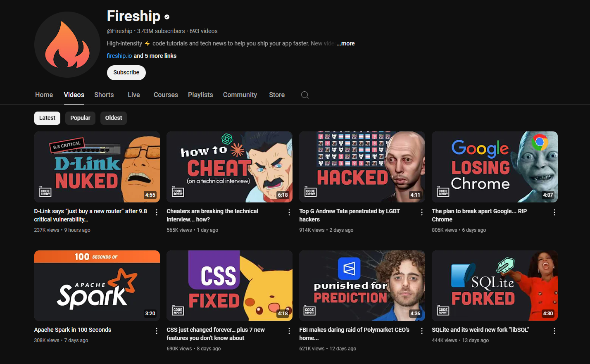Viewport: 590px width, 364px height.
Task: Click the Fireship flame channel avatar
Action: (67, 45)
